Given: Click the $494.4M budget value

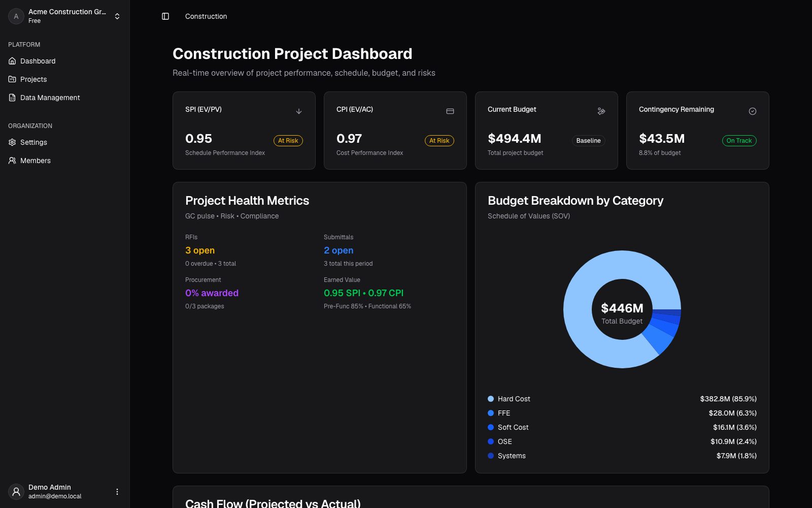Looking at the screenshot, I should (514, 139).
